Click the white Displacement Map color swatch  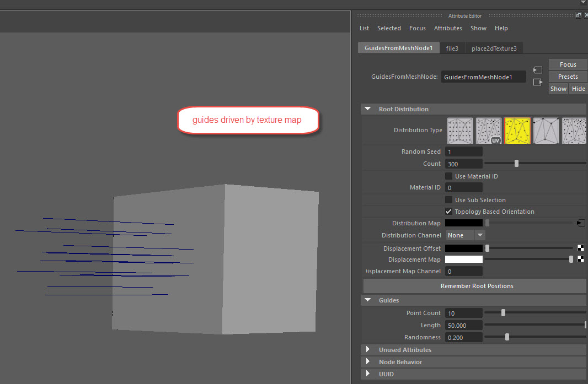[464, 259]
